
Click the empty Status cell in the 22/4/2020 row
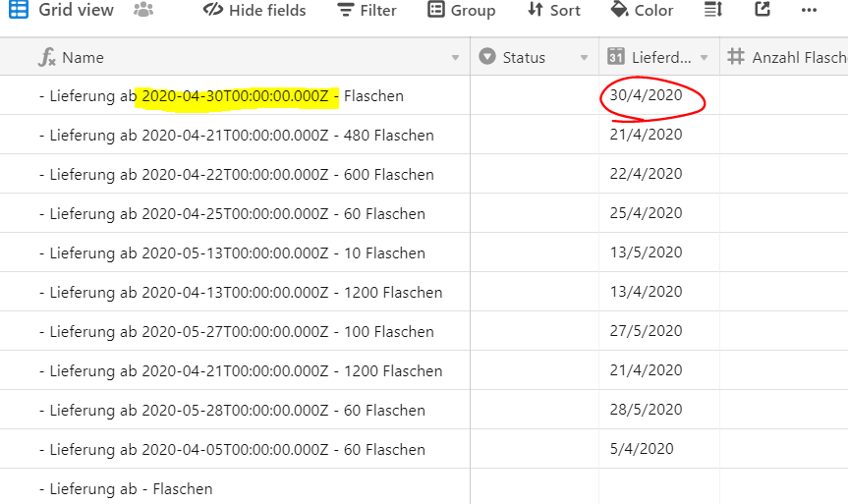click(535, 174)
